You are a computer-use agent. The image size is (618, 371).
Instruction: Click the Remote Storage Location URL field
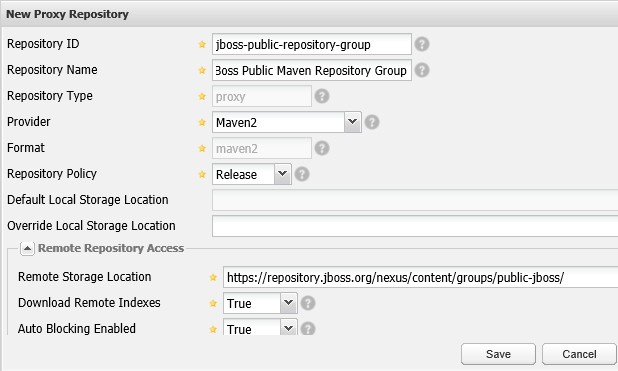(x=421, y=277)
